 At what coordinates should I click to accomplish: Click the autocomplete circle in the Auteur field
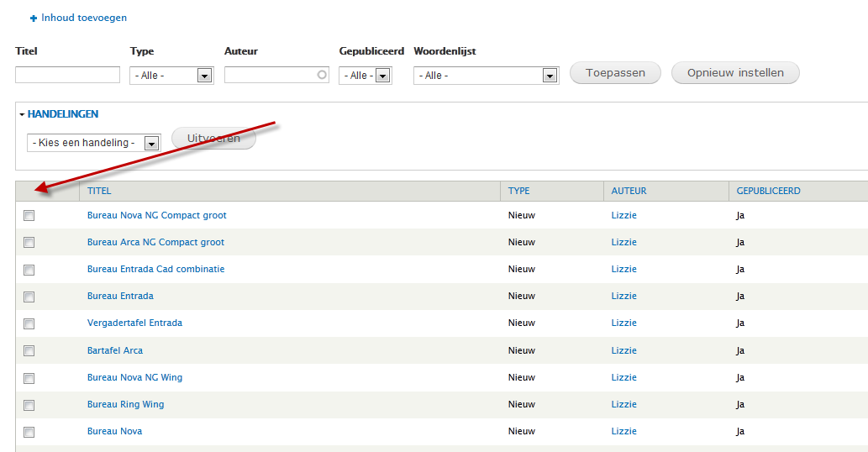click(322, 75)
